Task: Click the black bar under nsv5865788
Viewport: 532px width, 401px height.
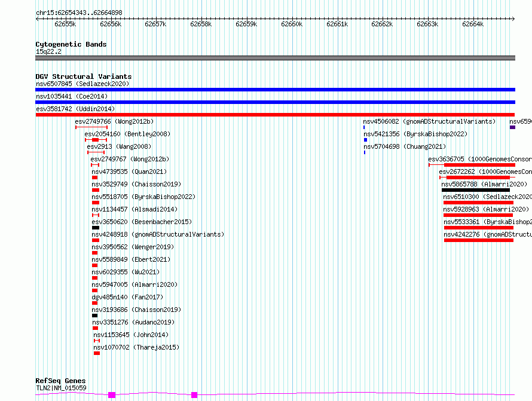Action: 476,190
